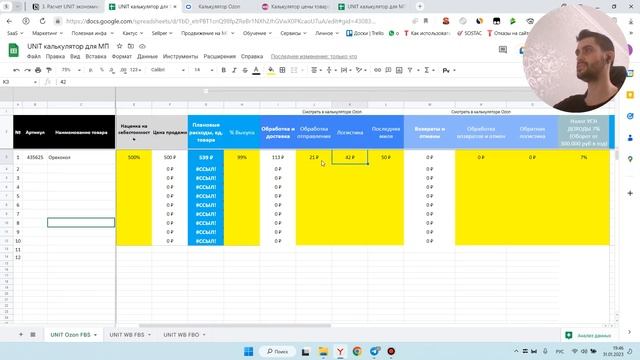
Task: Open text rotation dropdown
Action: pos(361,70)
